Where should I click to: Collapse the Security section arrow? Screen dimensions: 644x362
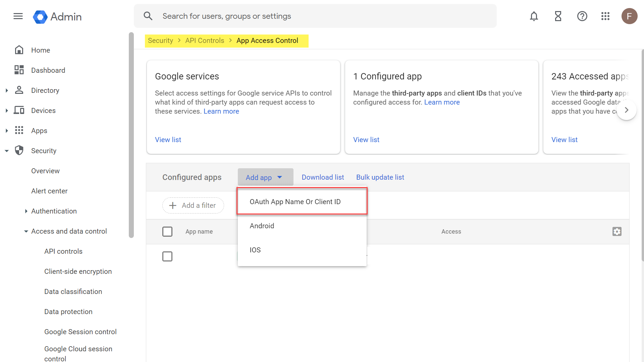tap(7, 151)
